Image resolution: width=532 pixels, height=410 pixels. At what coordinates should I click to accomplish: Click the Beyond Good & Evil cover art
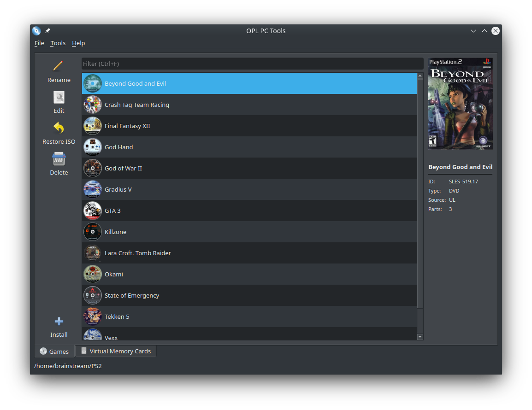coord(461,104)
